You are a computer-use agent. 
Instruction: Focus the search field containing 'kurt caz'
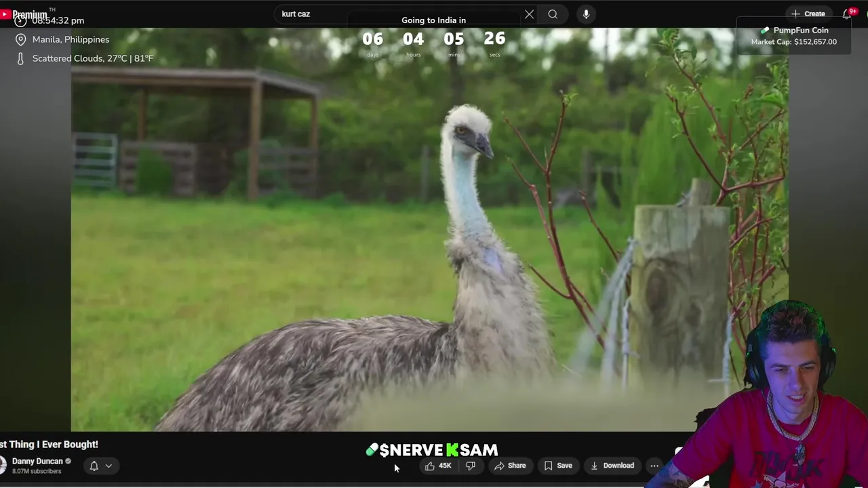[x=400, y=14]
